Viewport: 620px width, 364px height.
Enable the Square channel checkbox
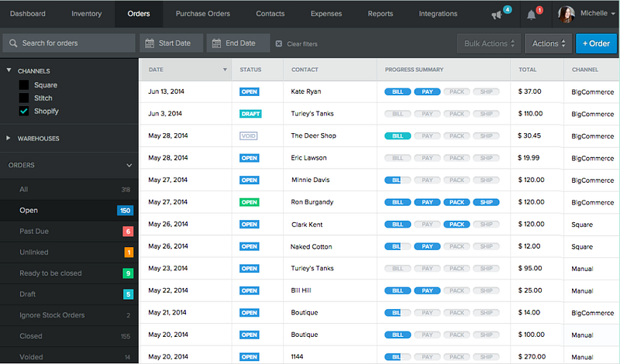[x=24, y=85]
